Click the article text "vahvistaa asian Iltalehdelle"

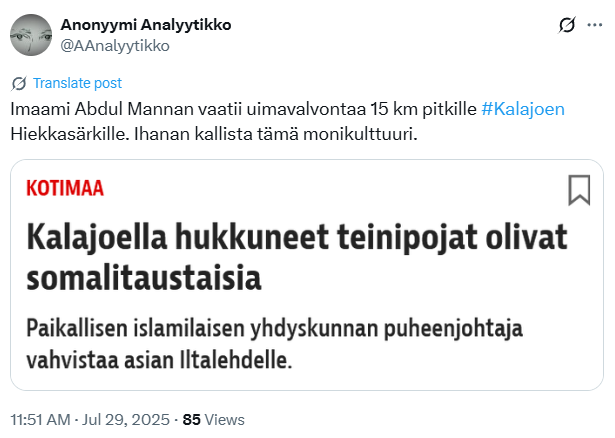(159, 359)
